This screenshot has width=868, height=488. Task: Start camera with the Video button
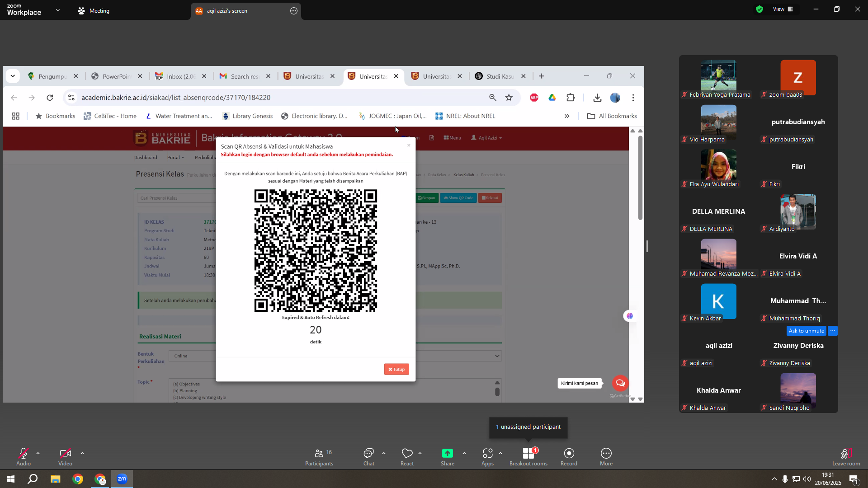pos(65,456)
